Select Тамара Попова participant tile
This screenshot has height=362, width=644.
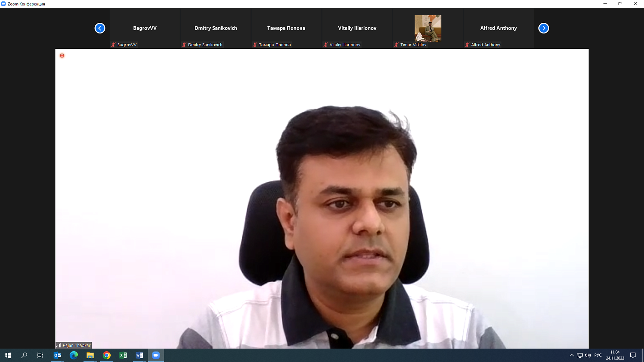point(286,28)
